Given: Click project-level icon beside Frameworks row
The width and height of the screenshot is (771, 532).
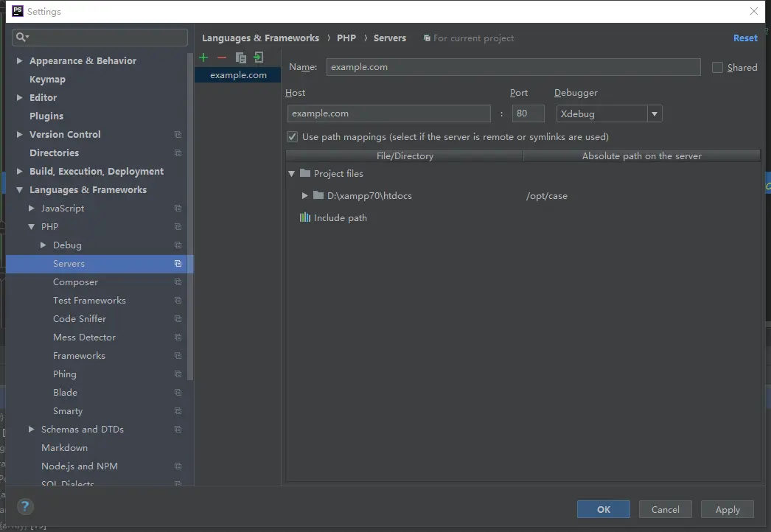Looking at the screenshot, I should pyautogui.click(x=178, y=355).
